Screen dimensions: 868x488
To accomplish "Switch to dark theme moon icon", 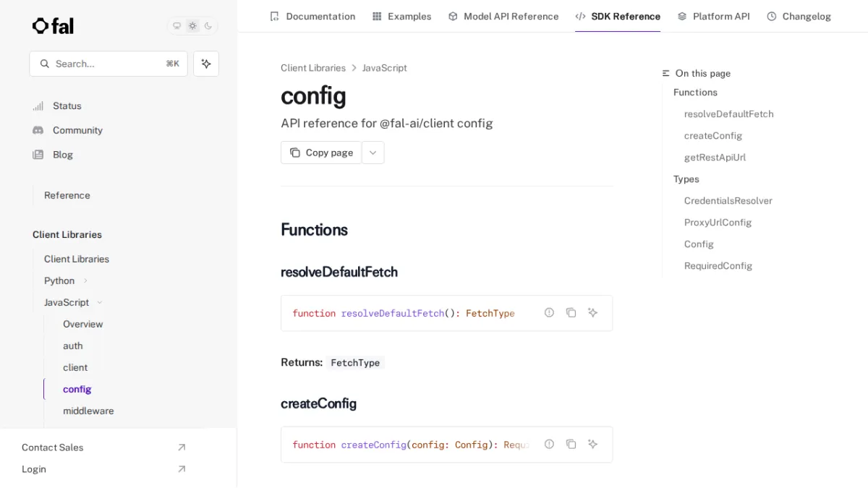I will point(208,26).
